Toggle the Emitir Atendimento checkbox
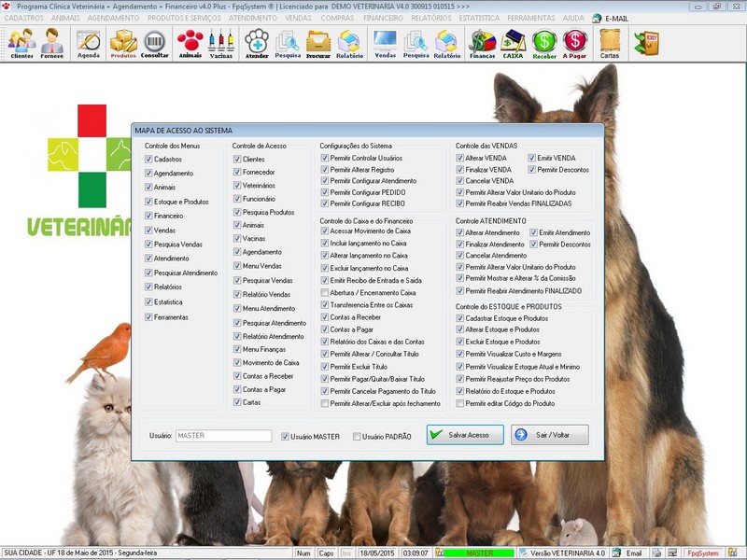 533,232
